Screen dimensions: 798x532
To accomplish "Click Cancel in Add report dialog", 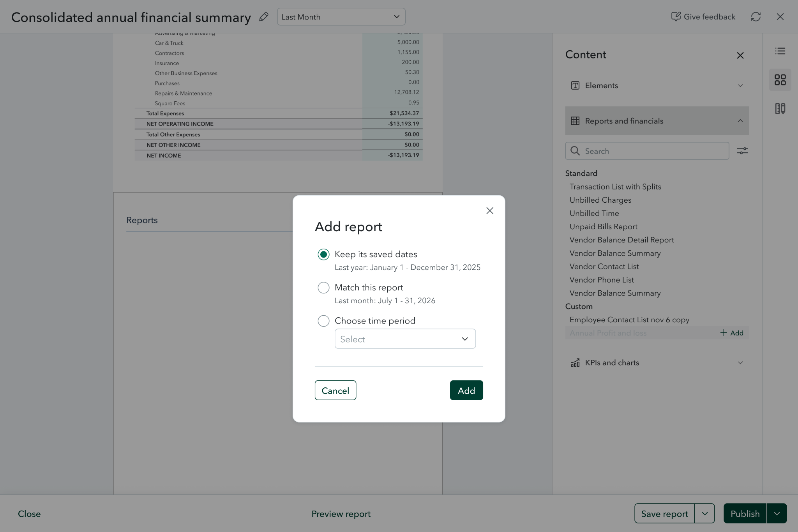I will coord(335,390).
